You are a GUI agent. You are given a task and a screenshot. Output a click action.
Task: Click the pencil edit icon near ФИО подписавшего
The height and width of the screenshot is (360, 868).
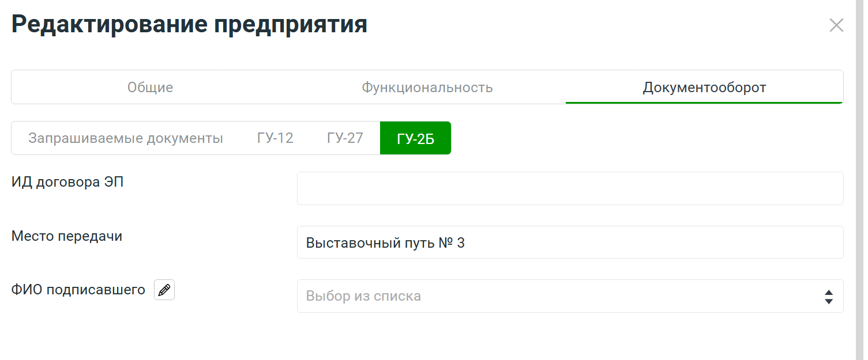click(164, 290)
